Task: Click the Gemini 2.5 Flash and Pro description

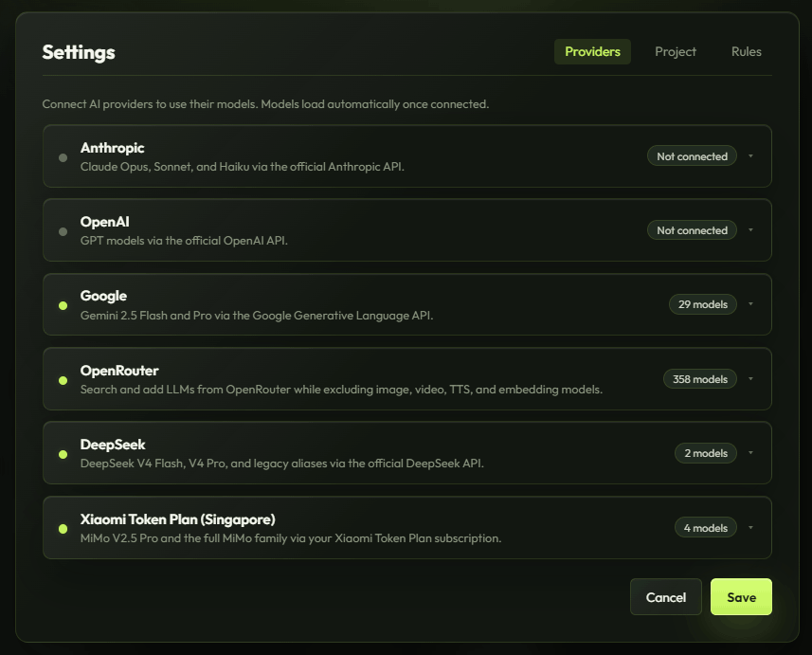Action: pyautogui.click(x=257, y=315)
